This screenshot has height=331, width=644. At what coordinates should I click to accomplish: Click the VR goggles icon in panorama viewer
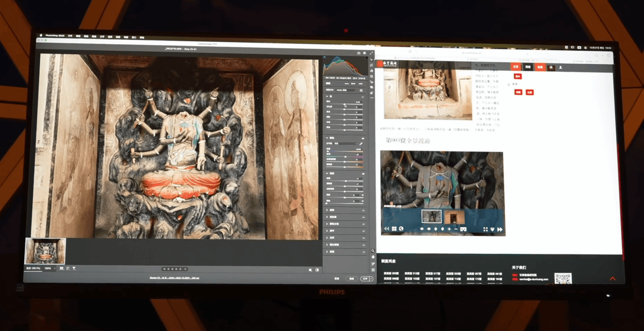coord(463,229)
